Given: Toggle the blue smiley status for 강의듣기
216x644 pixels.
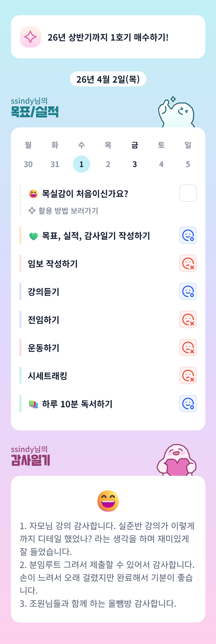Looking at the screenshot, I should click(x=188, y=291).
